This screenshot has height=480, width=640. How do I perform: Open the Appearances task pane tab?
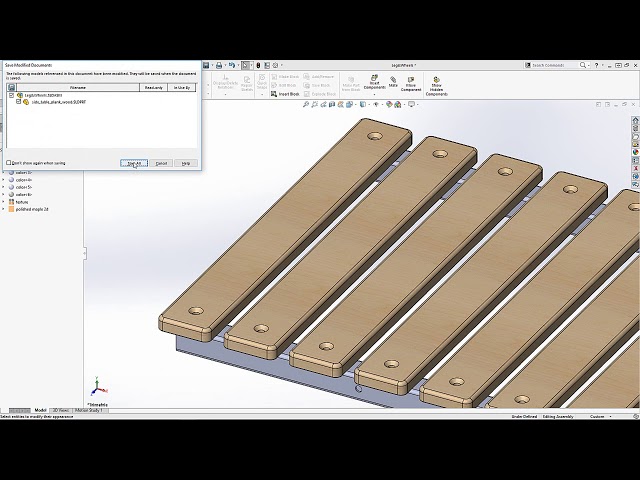point(636,152)
